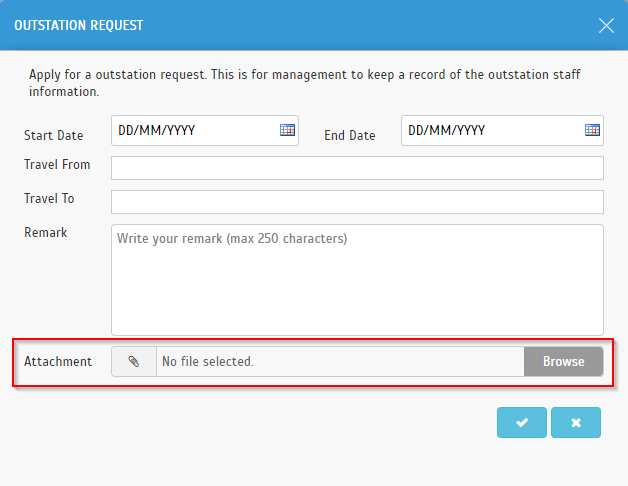
Task: Click the paperclip attachment icon
Action: tap(134, 361)
